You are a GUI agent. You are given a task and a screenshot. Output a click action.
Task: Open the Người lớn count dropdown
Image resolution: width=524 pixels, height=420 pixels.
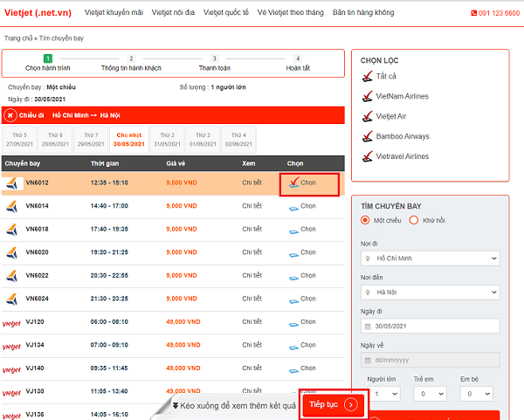[x=383, y=394]
